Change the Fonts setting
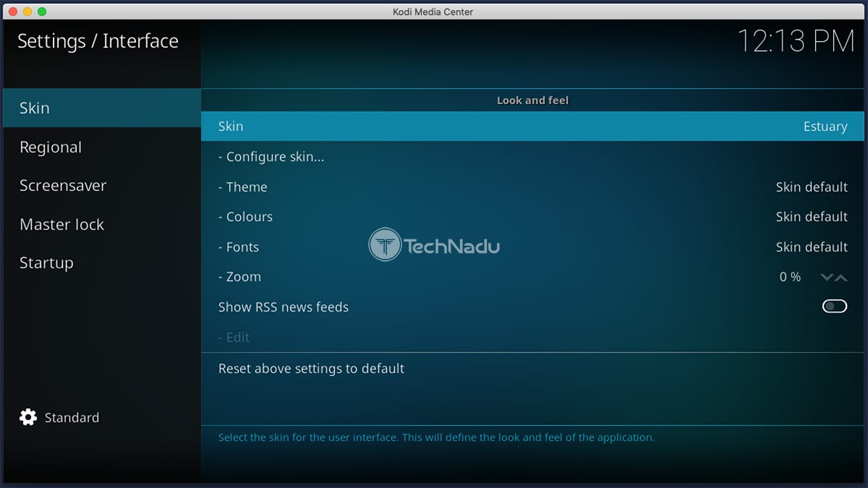 (x=533, y=247)
